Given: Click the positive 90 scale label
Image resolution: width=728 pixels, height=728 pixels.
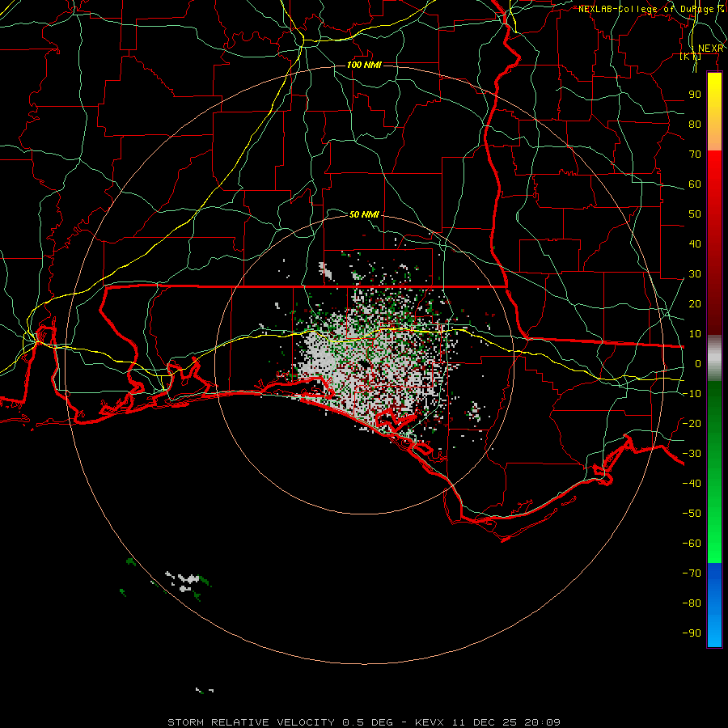Looking at the screenshot, I should click(x=695, y=95).
